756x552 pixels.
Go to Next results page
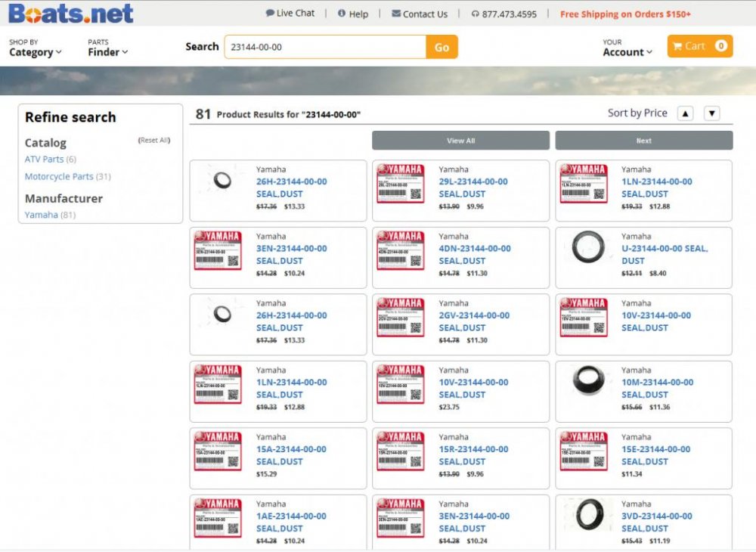(643, 141)
